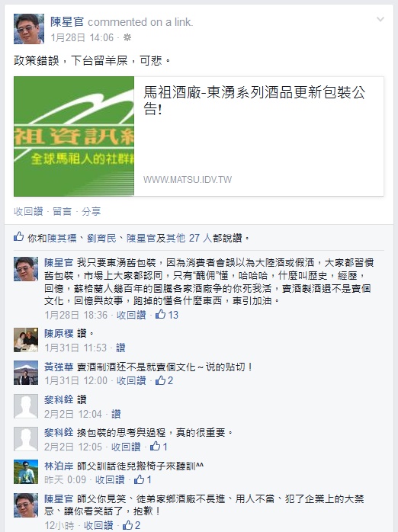Click thumbs-up 2 on last 陳星官 reply

(131, 525)
